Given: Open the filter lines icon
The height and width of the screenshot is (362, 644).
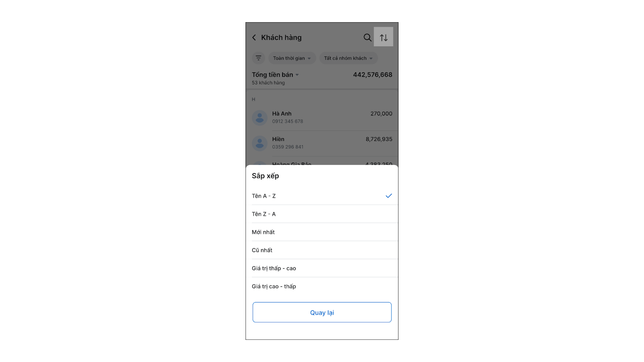Looking at the screenshot, I should (258, 58).
